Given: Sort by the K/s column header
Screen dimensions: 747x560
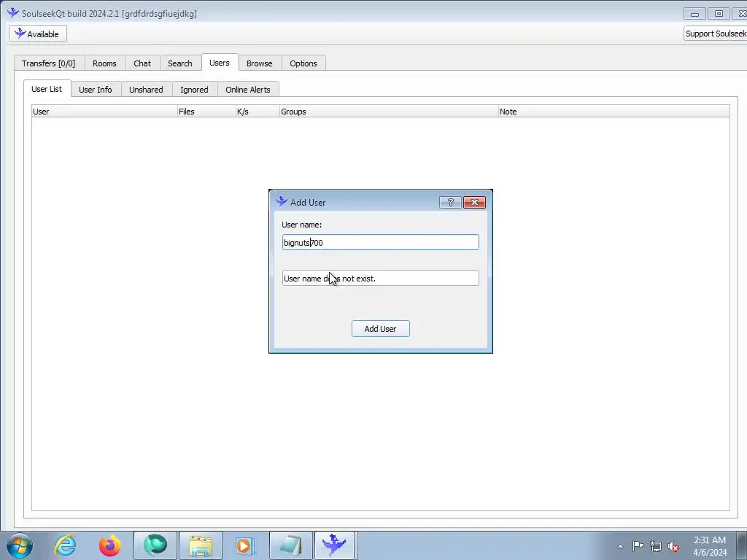Looking at the screenshot, I should pyautogui.click(x=258, y=112).
